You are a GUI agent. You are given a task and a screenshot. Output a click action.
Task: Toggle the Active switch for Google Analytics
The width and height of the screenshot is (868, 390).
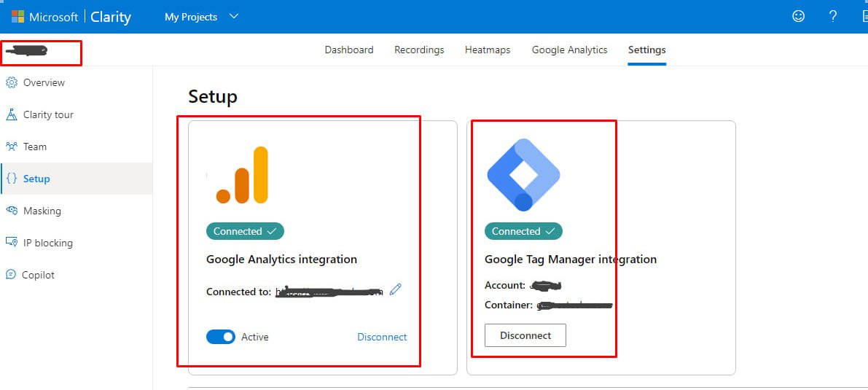click(x=221, y=337)
